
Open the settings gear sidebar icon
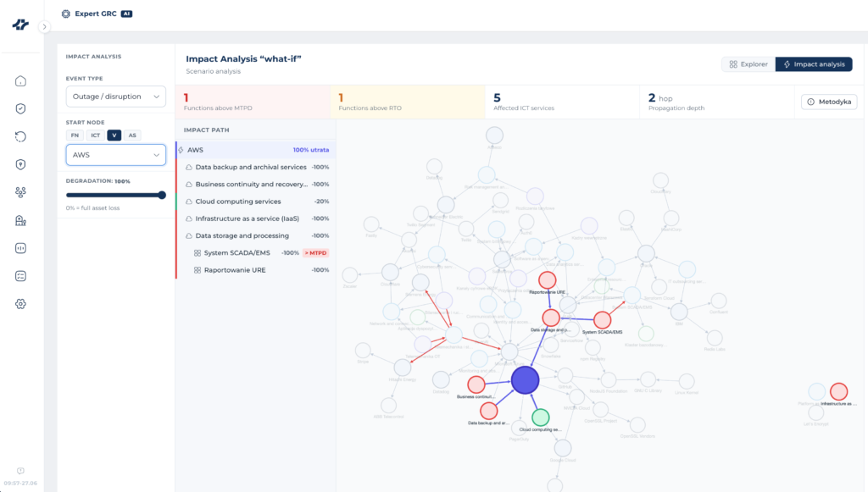tap(20, 303)
